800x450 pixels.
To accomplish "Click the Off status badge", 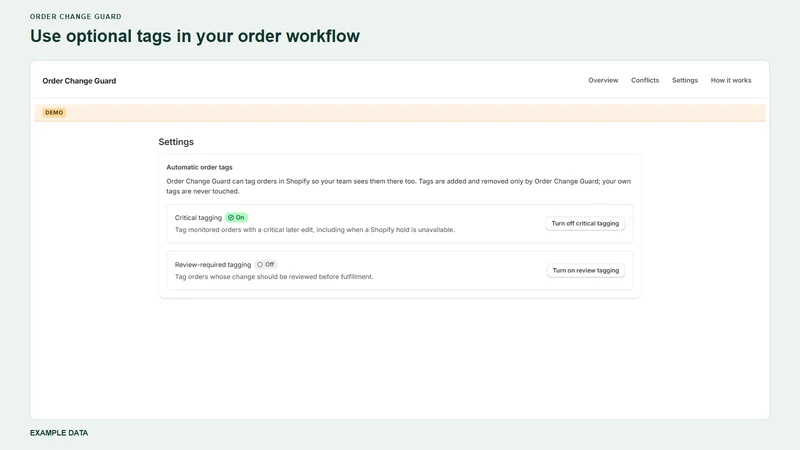I will pos(266,265).
